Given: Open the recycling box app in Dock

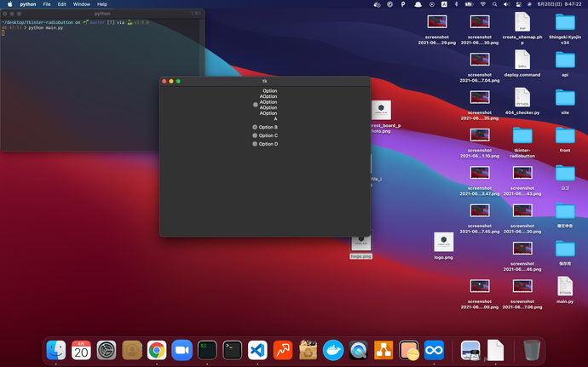Looking at the screenshot, I should (308, 350).
